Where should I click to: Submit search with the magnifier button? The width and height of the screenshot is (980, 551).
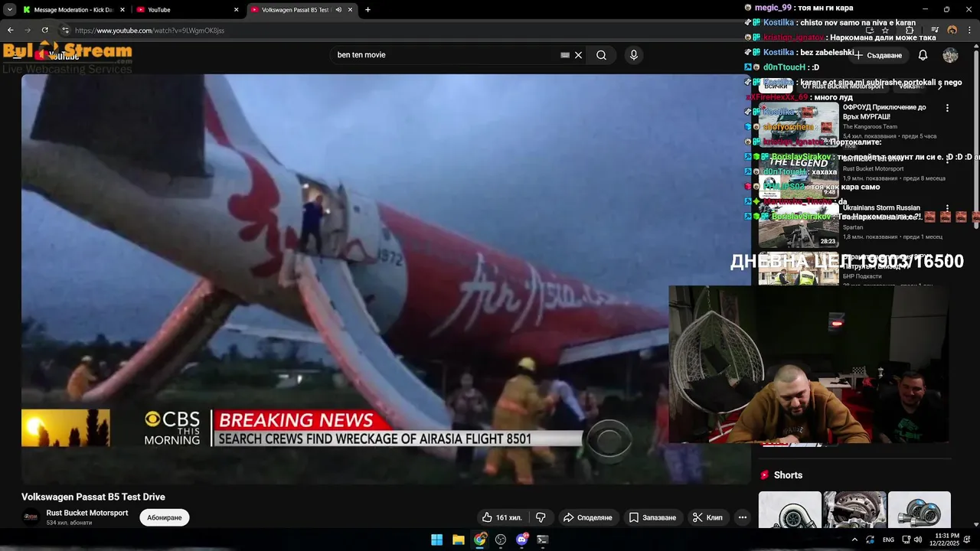(x=602, y=55)
